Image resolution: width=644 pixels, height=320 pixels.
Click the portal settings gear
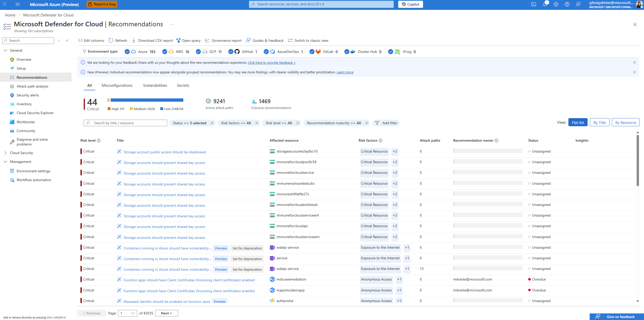coord(556,4)
